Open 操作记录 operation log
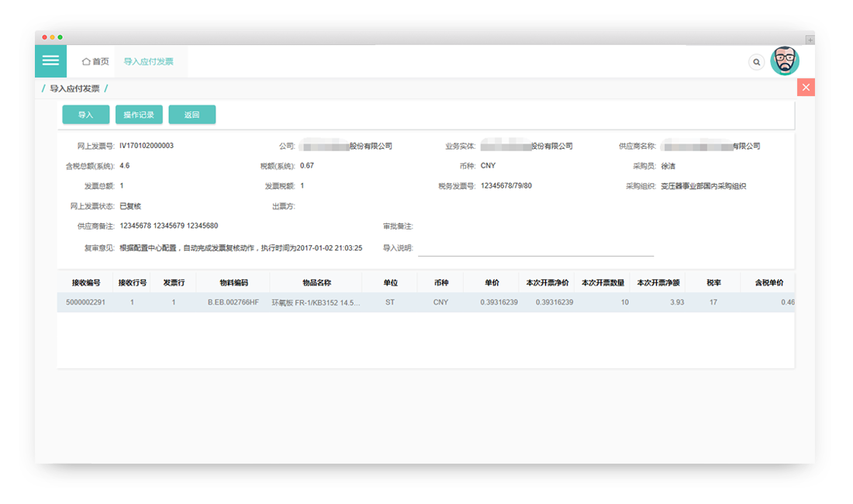 139,115
